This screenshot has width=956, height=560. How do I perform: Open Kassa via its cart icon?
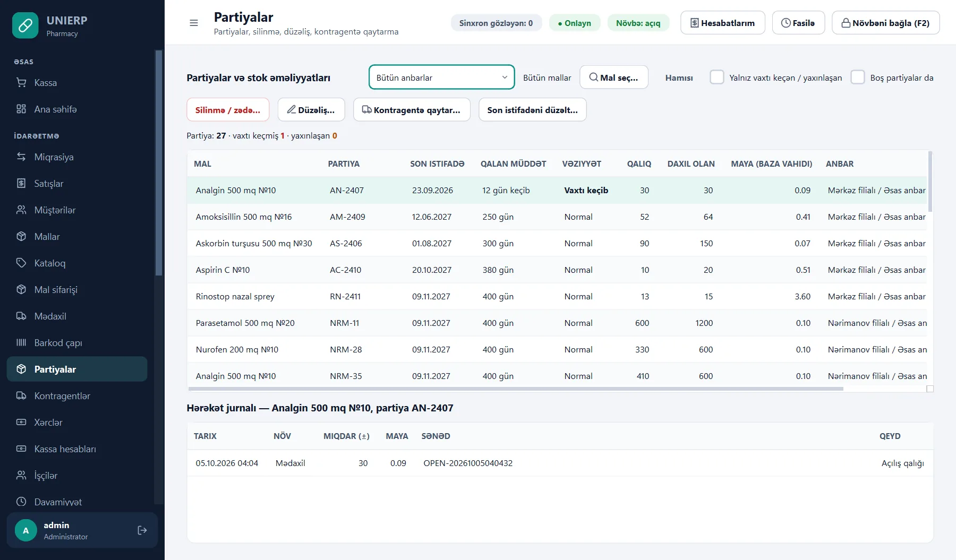(21, 83)
